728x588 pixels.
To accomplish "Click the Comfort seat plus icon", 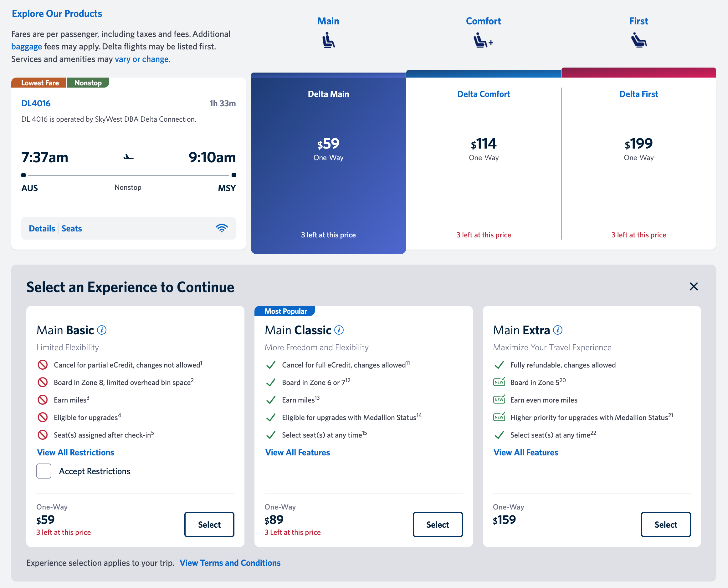I will (x=483, y=40).
